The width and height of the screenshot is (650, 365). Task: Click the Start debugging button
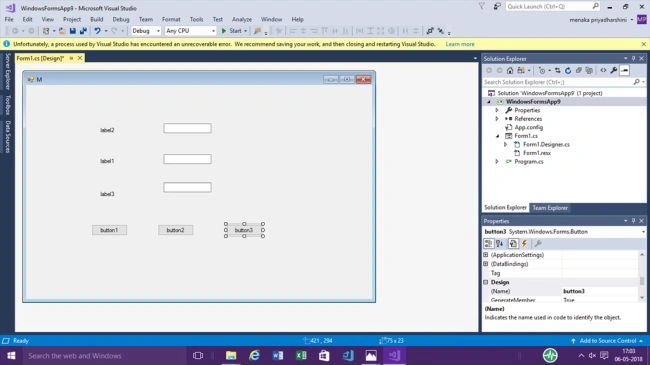tap(234, 31)
